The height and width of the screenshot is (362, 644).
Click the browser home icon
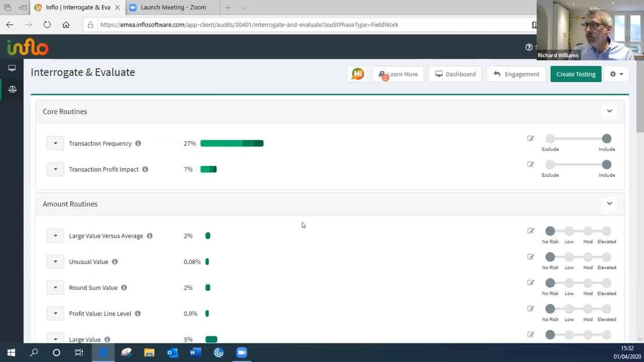tap(66, 25)
